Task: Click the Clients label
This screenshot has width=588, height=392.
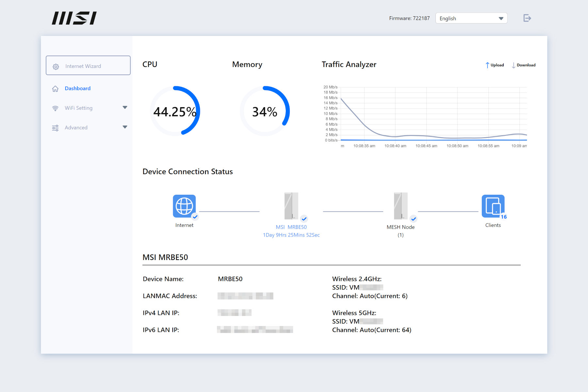Action: pos(493,225)
